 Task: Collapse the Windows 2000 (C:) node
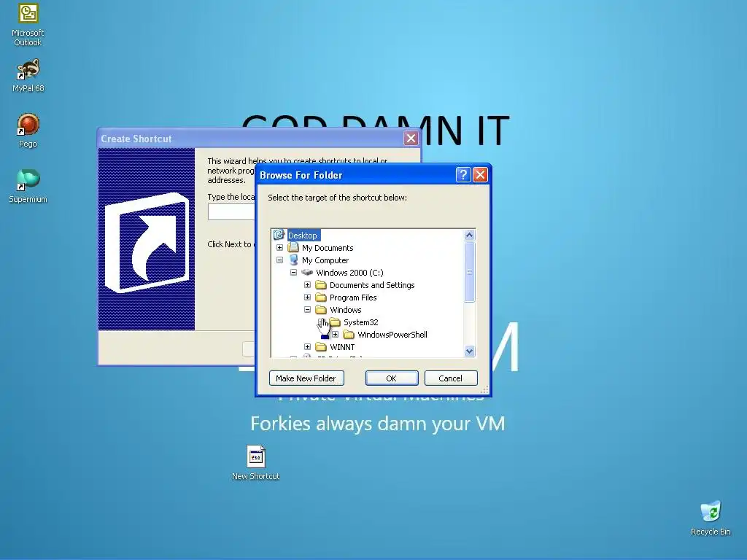coord(293,273)
